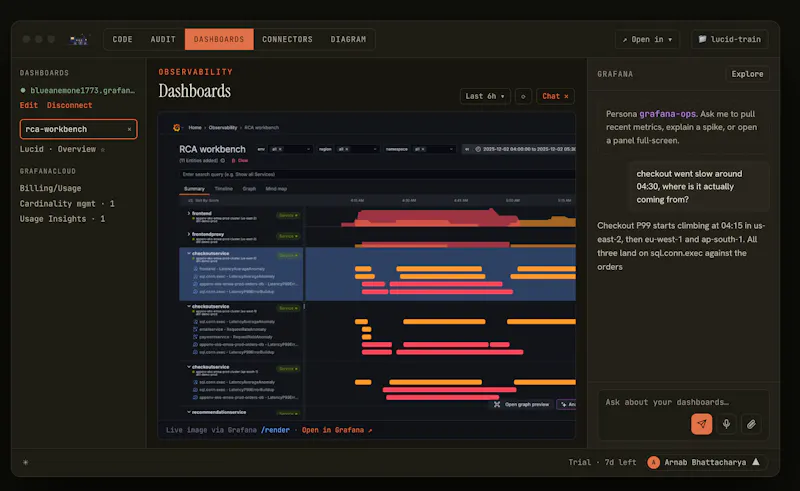The width and height of the screenshot is (800, 491).
Task: Open the CONNECTORS tab
Action: tap(287, 39)
